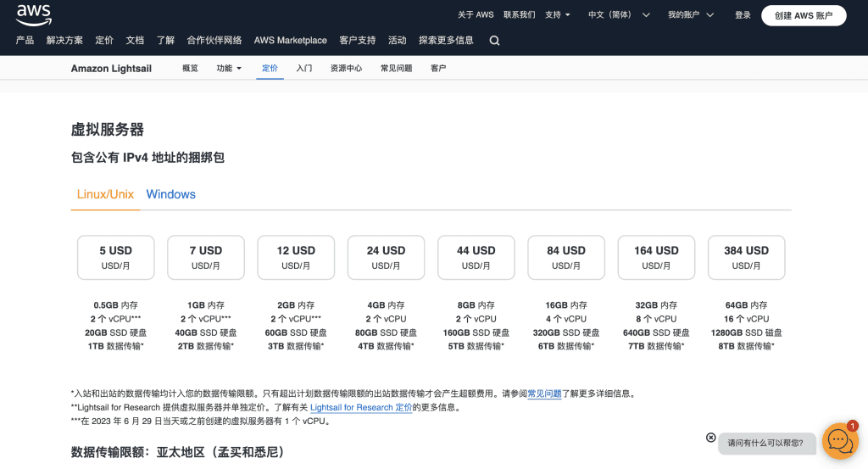
Task: Go to the 资源中心 tab
Action: click(x=346, y=68)
